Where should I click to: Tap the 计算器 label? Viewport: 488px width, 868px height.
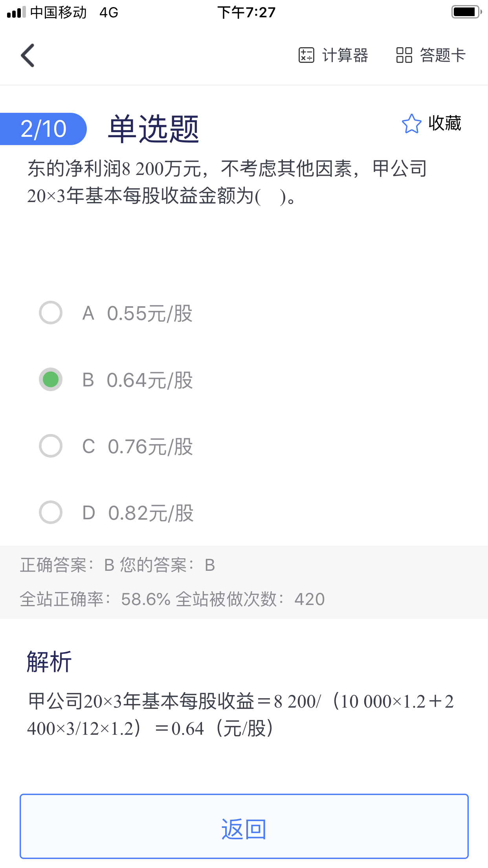345,55
